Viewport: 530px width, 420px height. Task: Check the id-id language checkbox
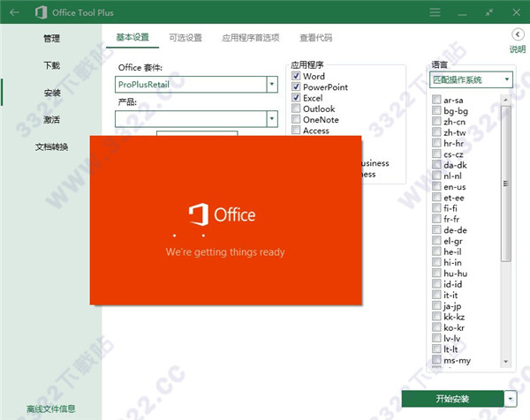(x=436, y=283)
